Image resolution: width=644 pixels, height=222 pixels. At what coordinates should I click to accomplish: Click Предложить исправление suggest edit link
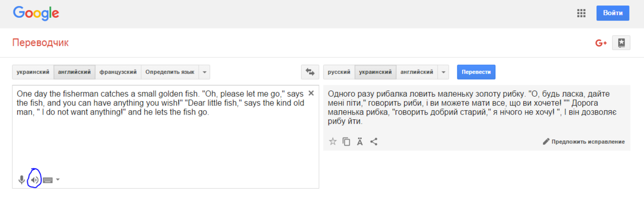pyautogui.click(x=584, y=141)
